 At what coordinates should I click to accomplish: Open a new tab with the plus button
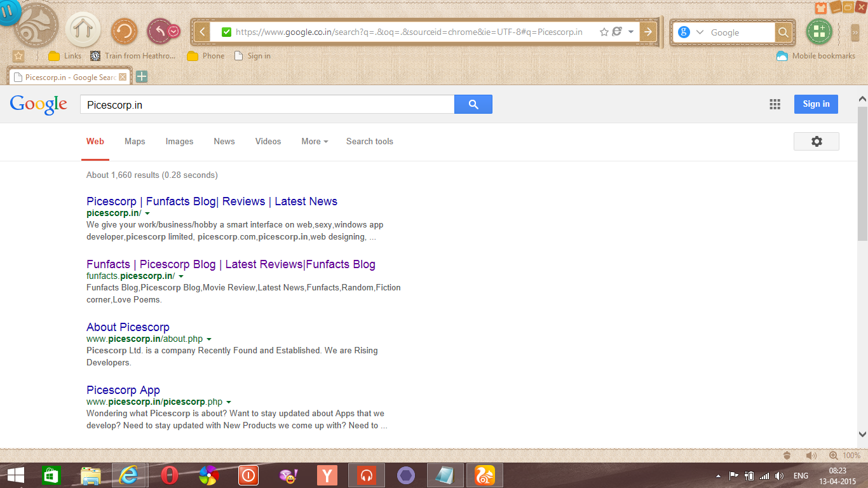point(141,77)
